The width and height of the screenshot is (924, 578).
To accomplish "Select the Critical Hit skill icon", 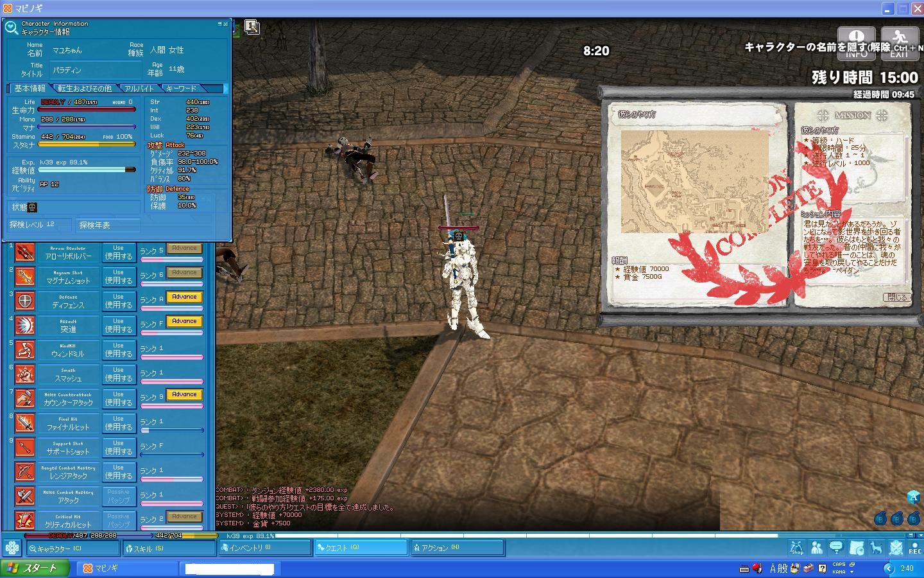I will coord(24,520).
